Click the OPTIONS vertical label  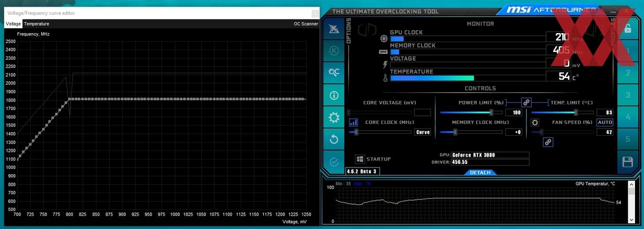(x=349, y=31)
